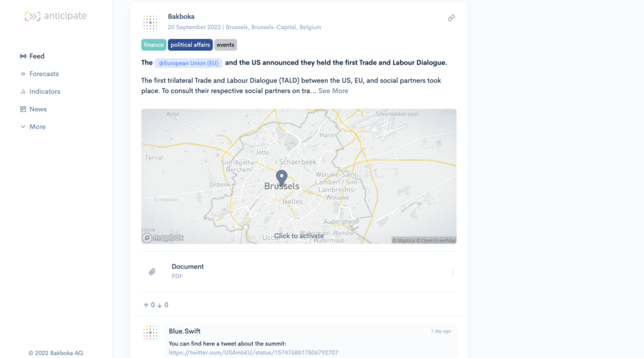Click the Feed broadcast icon
Image resolution: width=644 pixels, height=358 pixels.
coord(23,56)
